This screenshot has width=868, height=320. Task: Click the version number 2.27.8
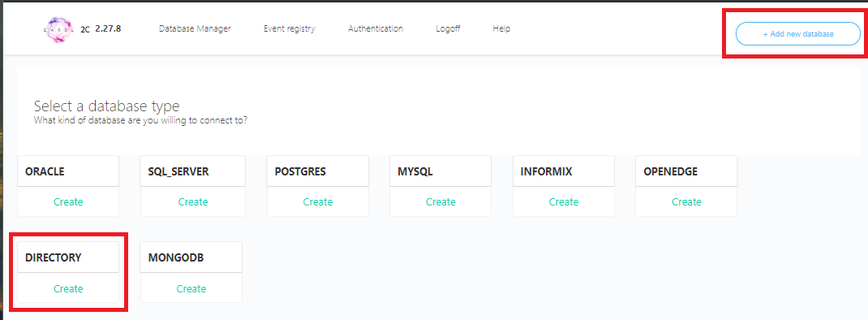click(x=108, y=28)
